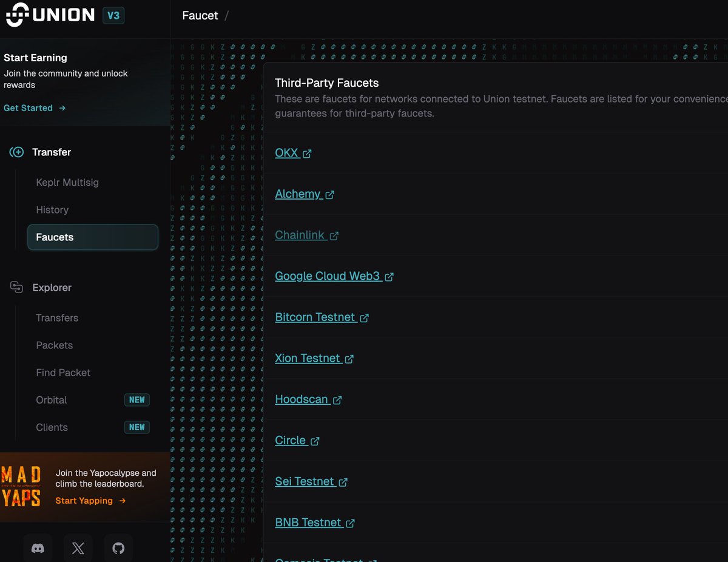Click the external link icon beside Circle
This screenshot has width=728, height=562.
pyautogui.click(x=314, y=441)
